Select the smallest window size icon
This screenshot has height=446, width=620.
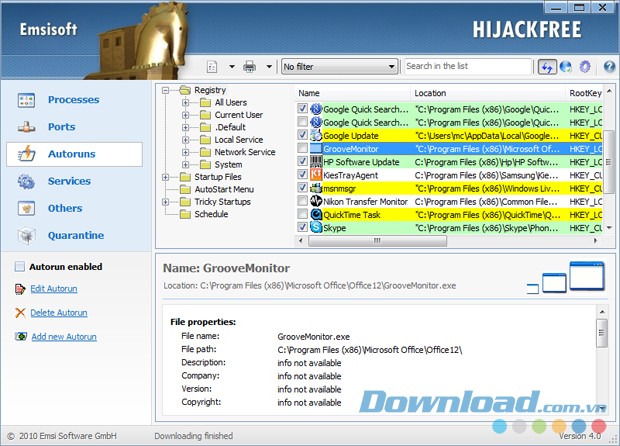[x=533, y=289]
